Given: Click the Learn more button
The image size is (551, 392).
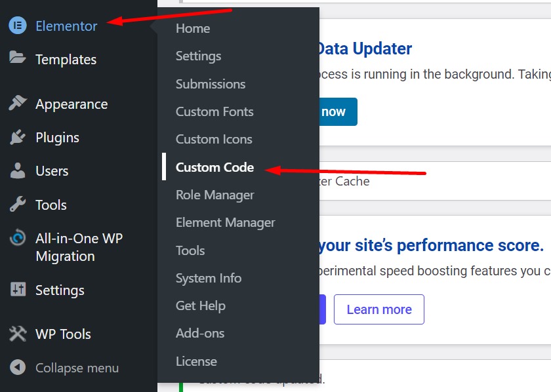Looking at the screenshot, I should tap(379, 309).
